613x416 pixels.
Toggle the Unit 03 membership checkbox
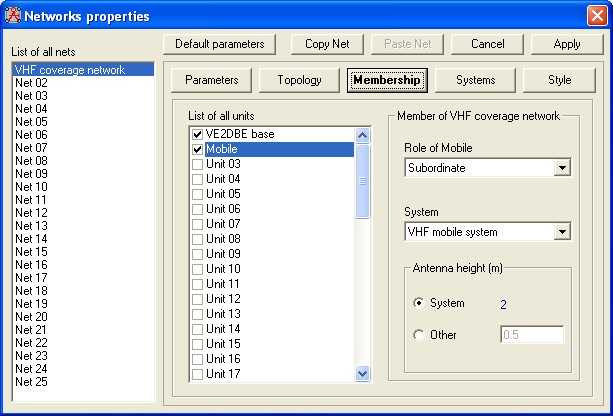tap(197, 164)
